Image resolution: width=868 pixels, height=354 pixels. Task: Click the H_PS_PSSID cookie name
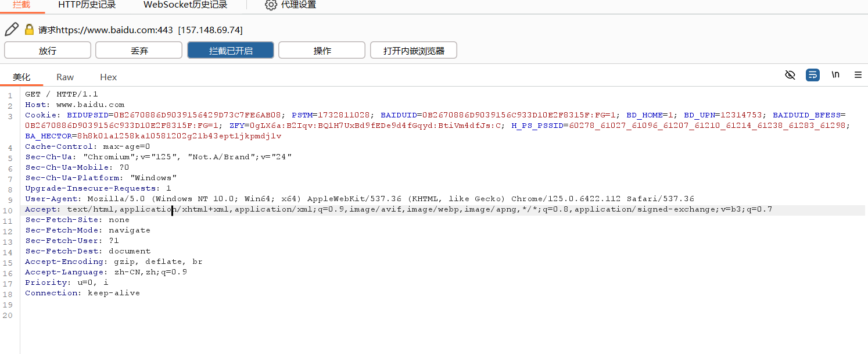pos(537,126)
